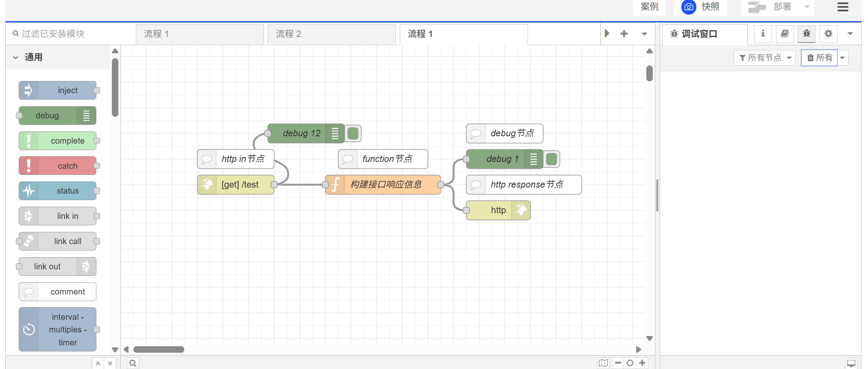Switch to 流程 2 tab
Viewport: 868px width, 369px height.
(x=331, y=34)
